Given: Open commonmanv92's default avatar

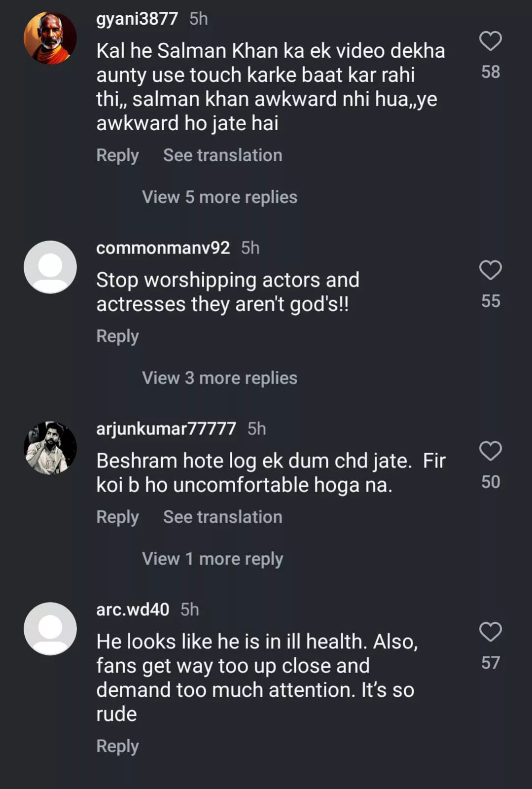Looking at the screenshot, I should point(50,267).
